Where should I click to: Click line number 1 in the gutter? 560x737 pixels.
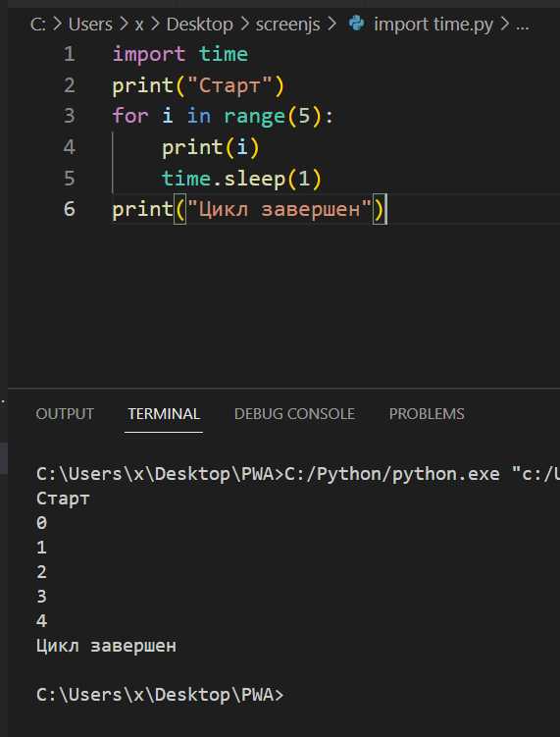click(70, 55)
